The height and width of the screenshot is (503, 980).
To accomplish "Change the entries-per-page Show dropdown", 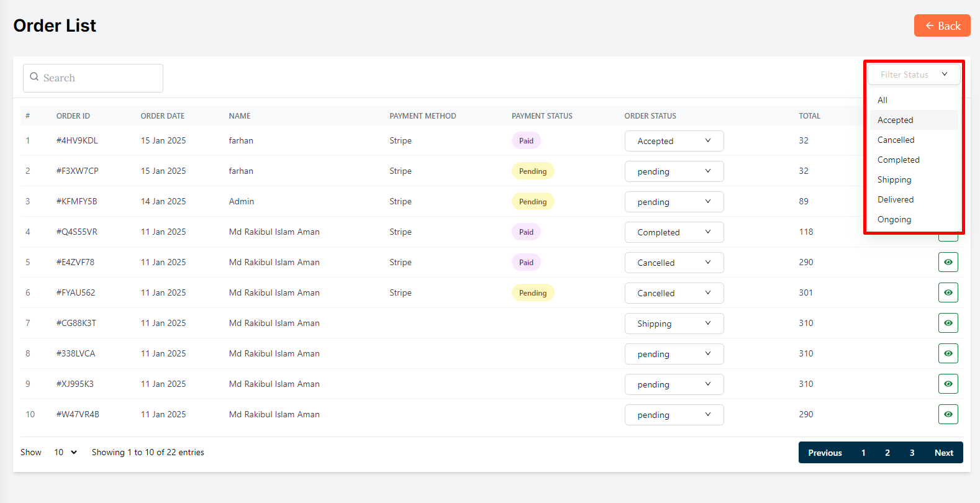I will tap(65, 452).
